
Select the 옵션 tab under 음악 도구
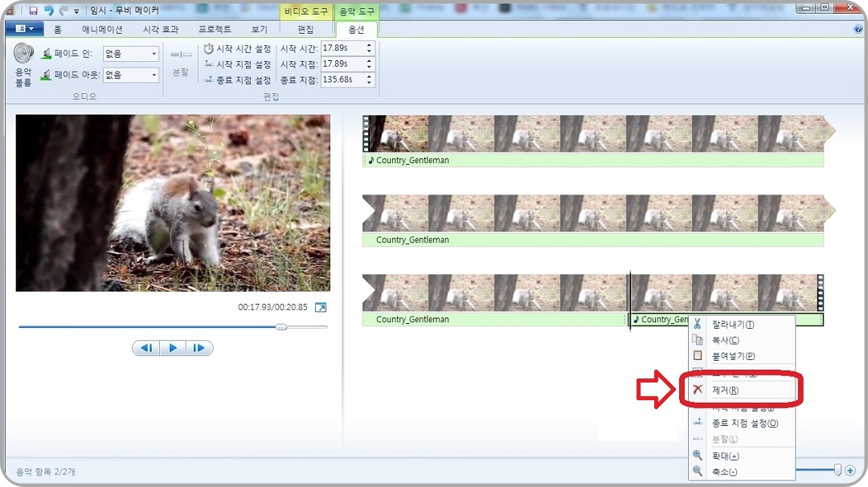(x=357, y=29)
